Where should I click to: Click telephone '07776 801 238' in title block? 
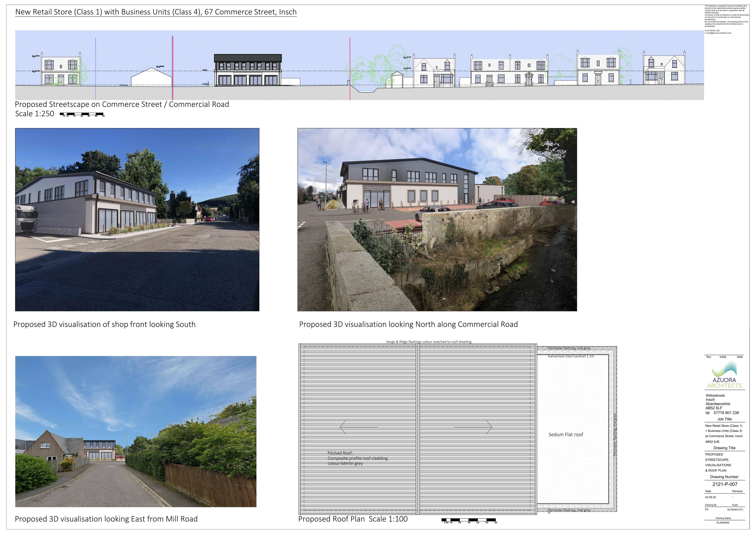click(726, 413)
